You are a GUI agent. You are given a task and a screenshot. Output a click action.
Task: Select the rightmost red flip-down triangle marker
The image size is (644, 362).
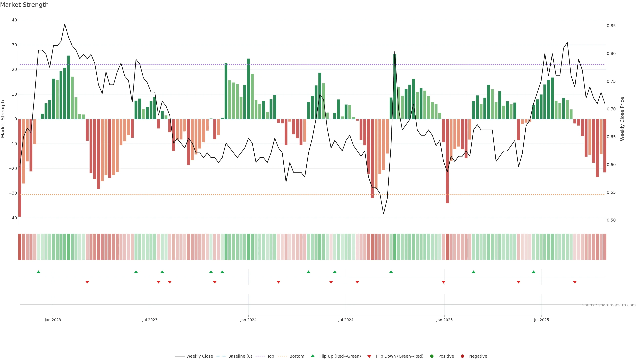(x=575, y=282)
